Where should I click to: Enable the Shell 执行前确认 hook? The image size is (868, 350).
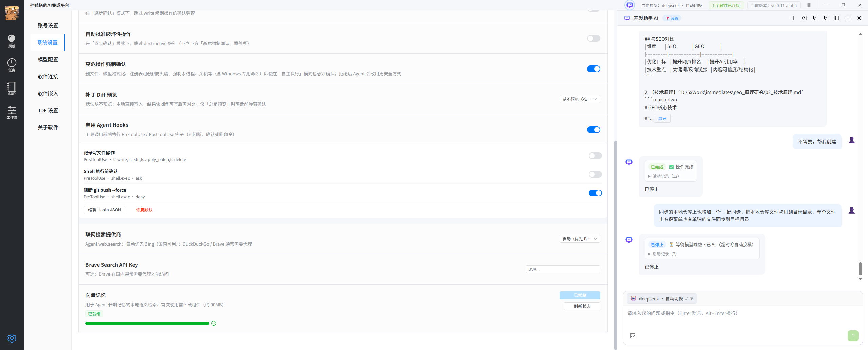[595, 174]
